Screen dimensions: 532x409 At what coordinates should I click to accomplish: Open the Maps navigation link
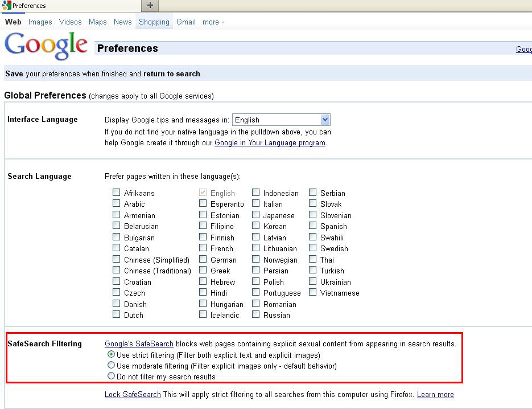98,22
